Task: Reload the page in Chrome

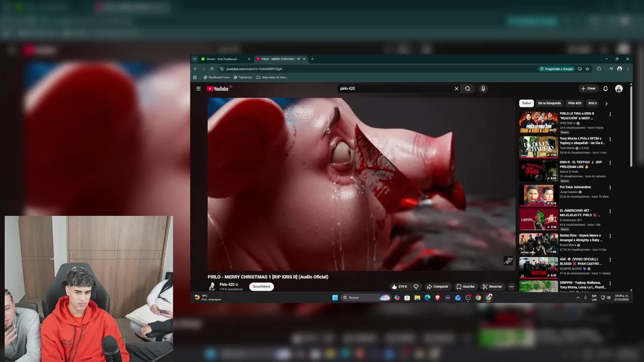Action: click(212, 69)
